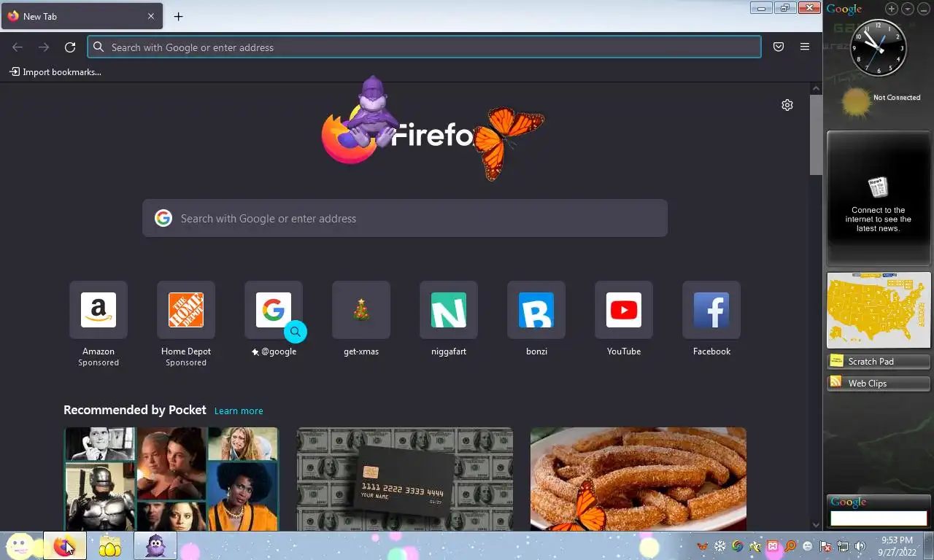This screenshot has width=934, height=560.
Task: Open the yellow folder taskbar icon
Action: tap(109, 545)
